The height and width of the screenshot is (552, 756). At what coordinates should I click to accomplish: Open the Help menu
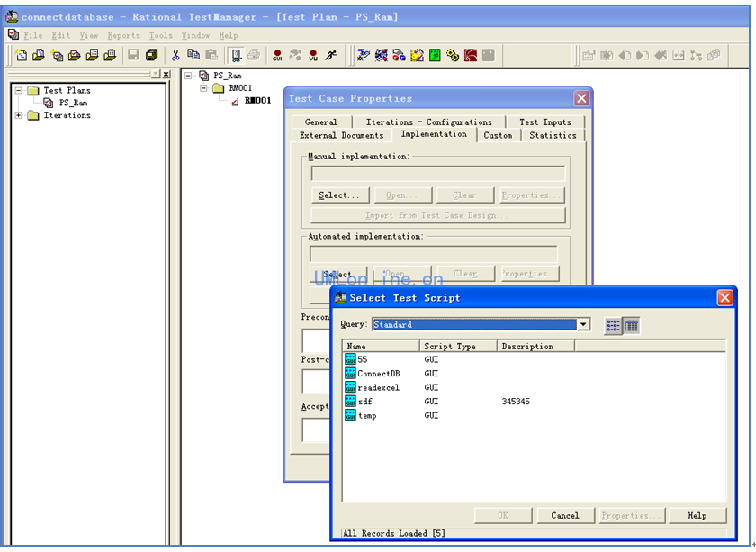click(228, 35)
